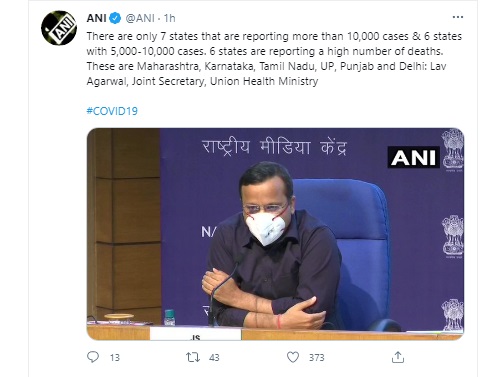Image resolution: width=495 pixels, height=377 pixels.
Task: Click the @ANI handle
Action: click(x=140, y=18)
